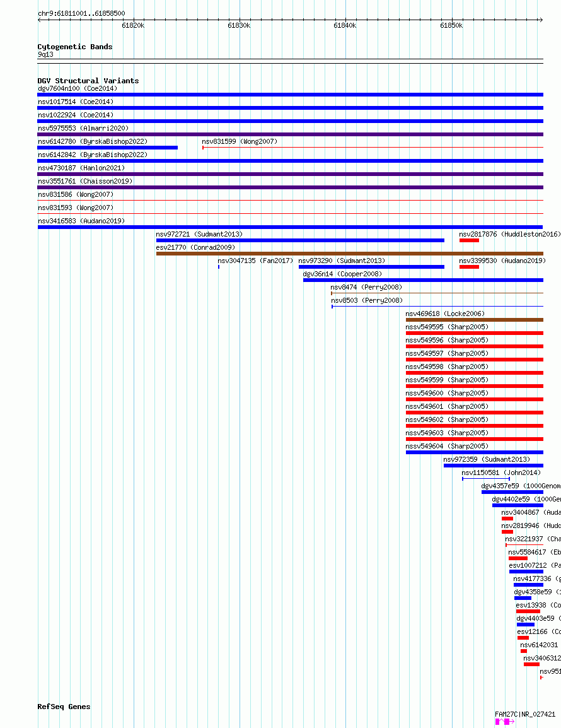The width and height of the screenshot is (561, 728).
Task: Click nssv549600 (Sharp2005) label
Action: pyautogui.click(x=447, y=393)
